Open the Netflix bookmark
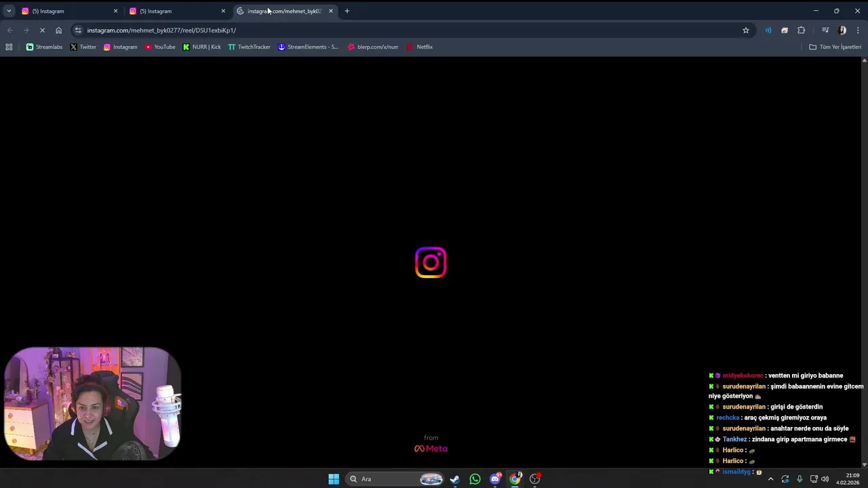Screen dimensions: 868x488 tap(419, 47)
